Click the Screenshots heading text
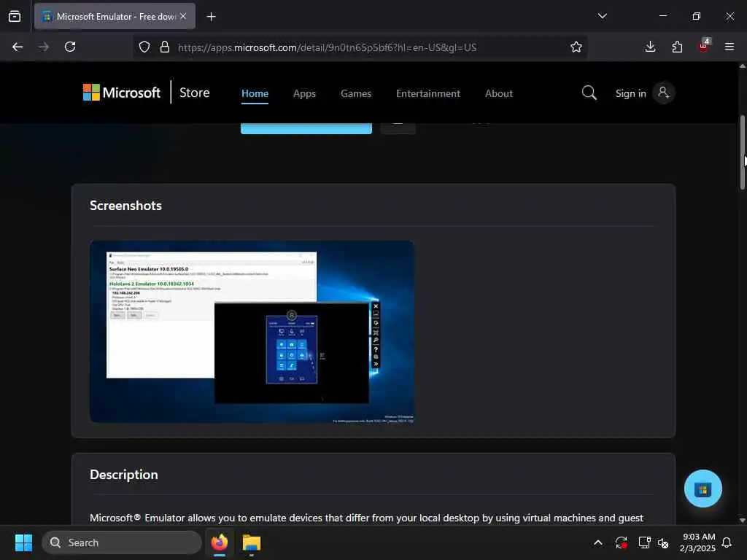The height and width of the screenshot is (560, 747). (x=125, y=206)
